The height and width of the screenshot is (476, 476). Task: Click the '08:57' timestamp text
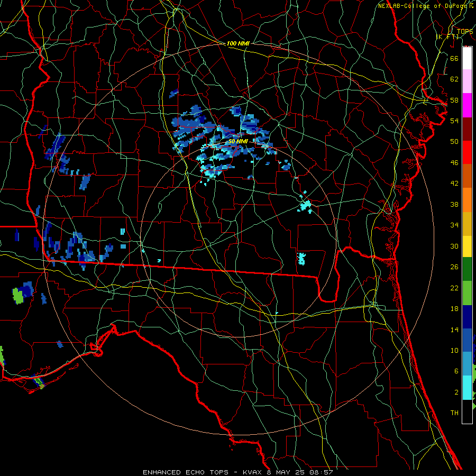click(321, 472)
